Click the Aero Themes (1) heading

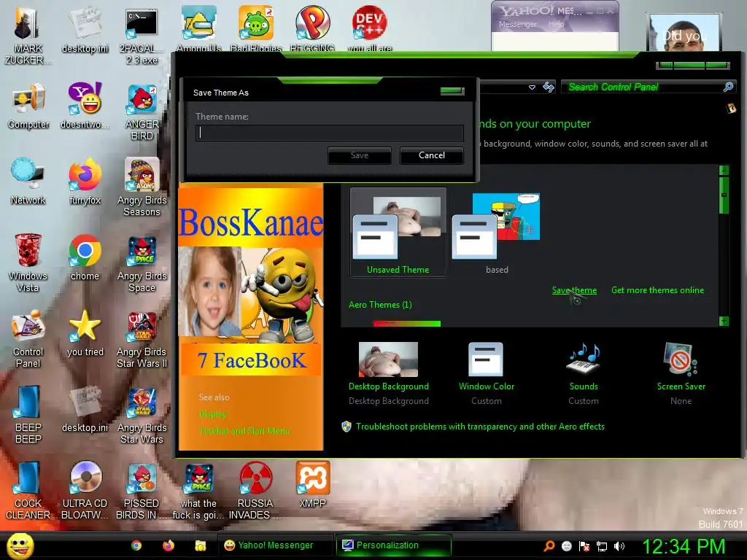(x=380, y=305)
